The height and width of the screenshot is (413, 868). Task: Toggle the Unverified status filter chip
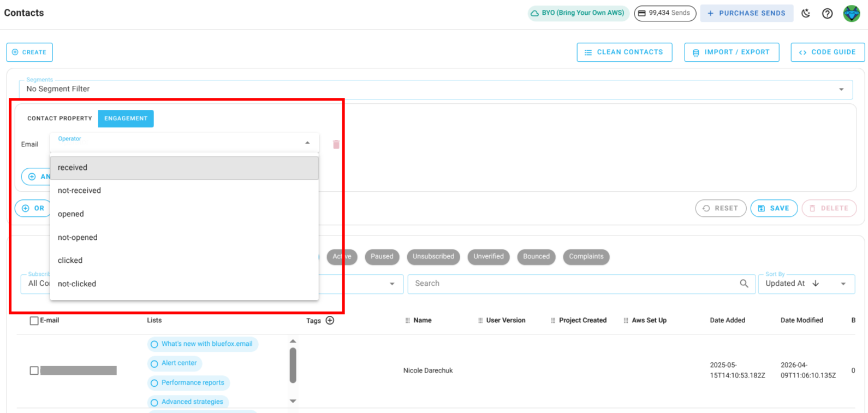[489, 257]
